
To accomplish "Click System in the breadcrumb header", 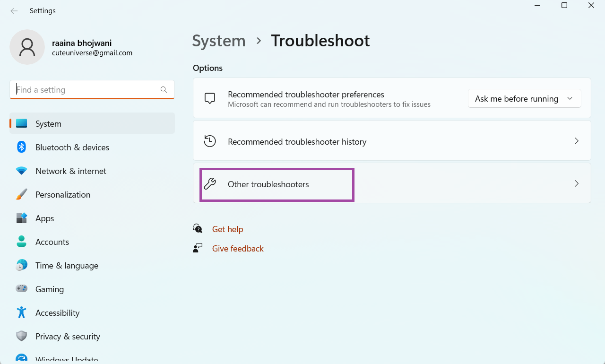I will click(x=219, y=41).
